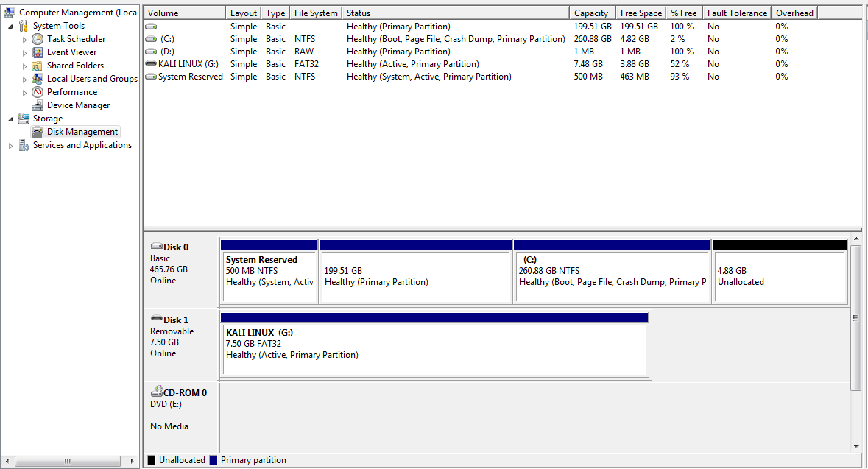Click the KALI LINUX (G:) drive icon in list
The width and height of the screenshot is (868, 469).
coord(151,63)
